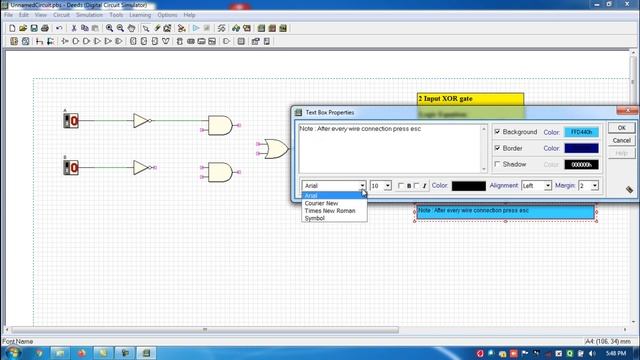640x360 pixels.
Task: Open the Edit menu
Action: (x=24, y=15)
